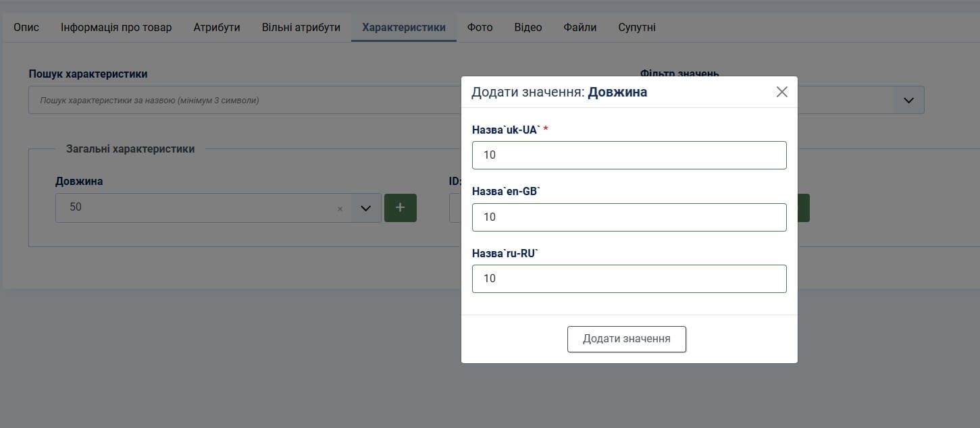The width and height of the screenshot is (980, 428).
Task: Click the Назва ru-RU input field
Action: pos(629,279)
